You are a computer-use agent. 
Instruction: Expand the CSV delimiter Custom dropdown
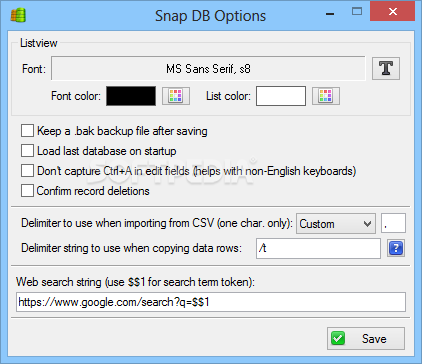[336, 223]
